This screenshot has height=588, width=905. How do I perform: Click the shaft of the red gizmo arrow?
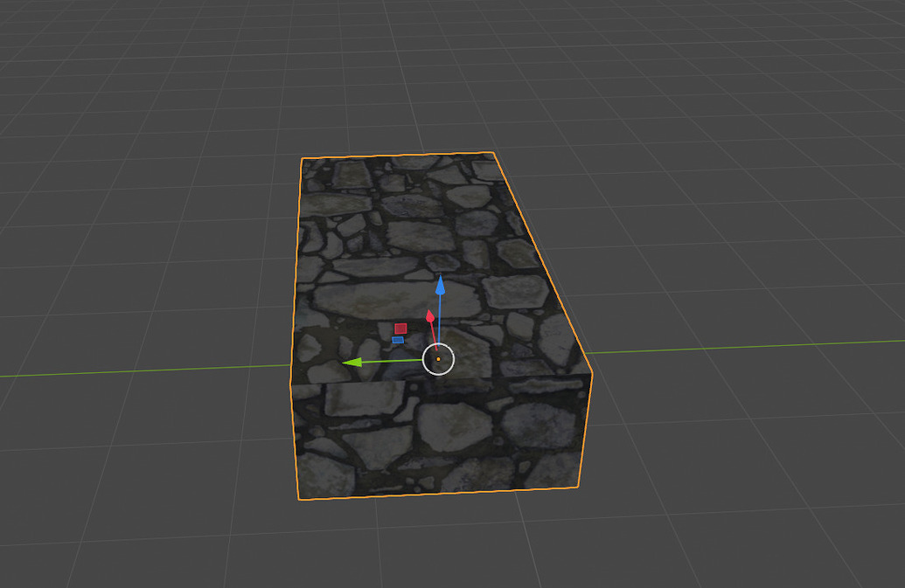pos(432,332)
